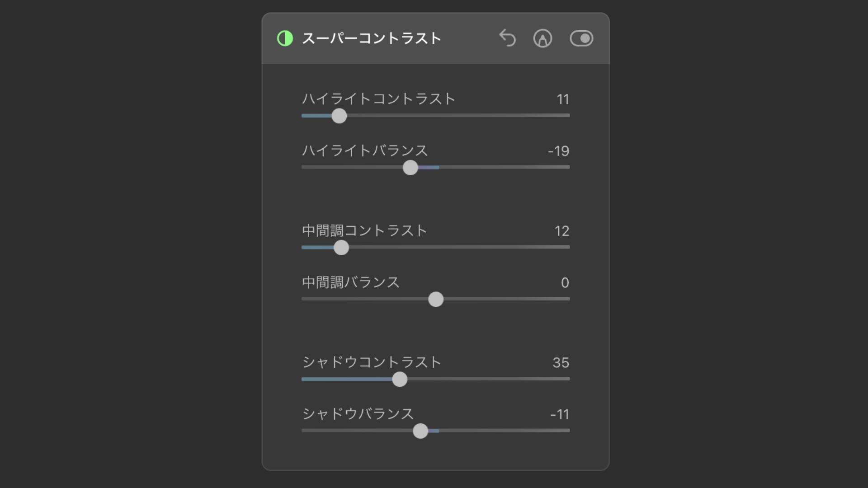Click the シャドウコントラスト slider handle
The width and height of the screenshot is (868, 488).
tap(400, 379)
